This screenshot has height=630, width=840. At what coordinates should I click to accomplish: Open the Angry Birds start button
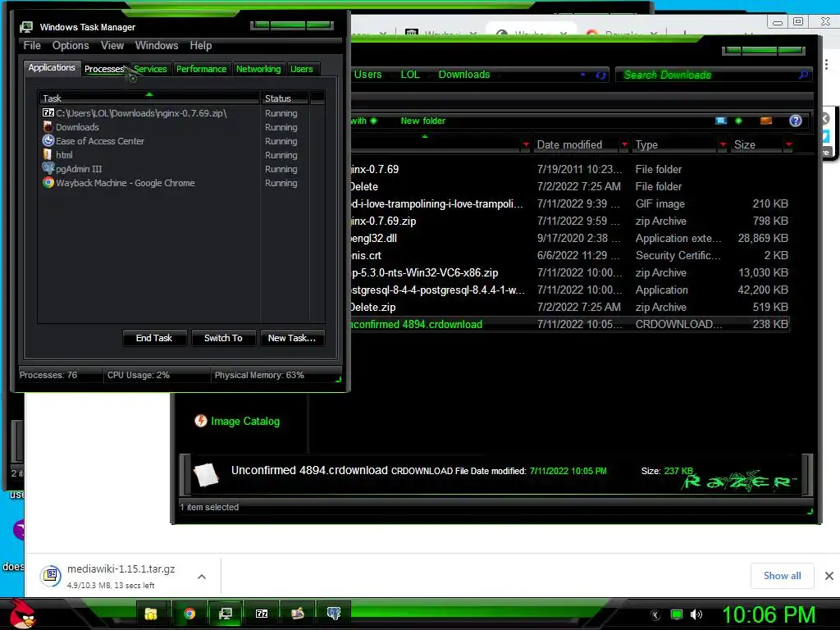[x=21, y=614]
